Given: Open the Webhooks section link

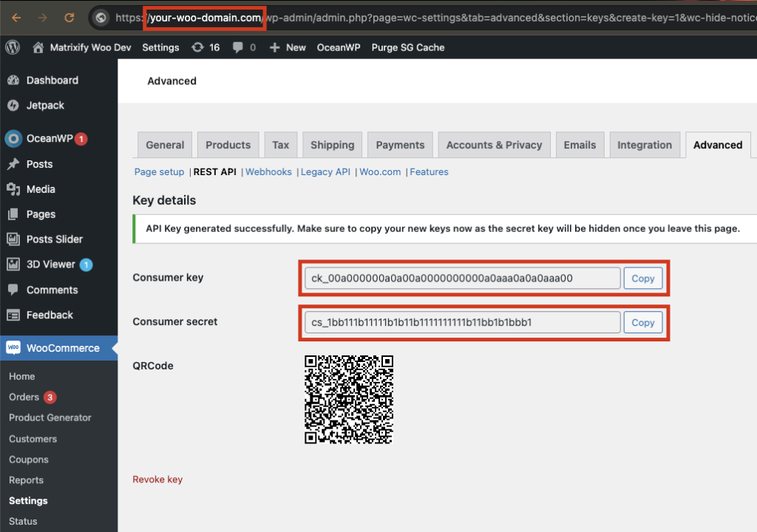Looking at the screenshot, I should 268,171.
